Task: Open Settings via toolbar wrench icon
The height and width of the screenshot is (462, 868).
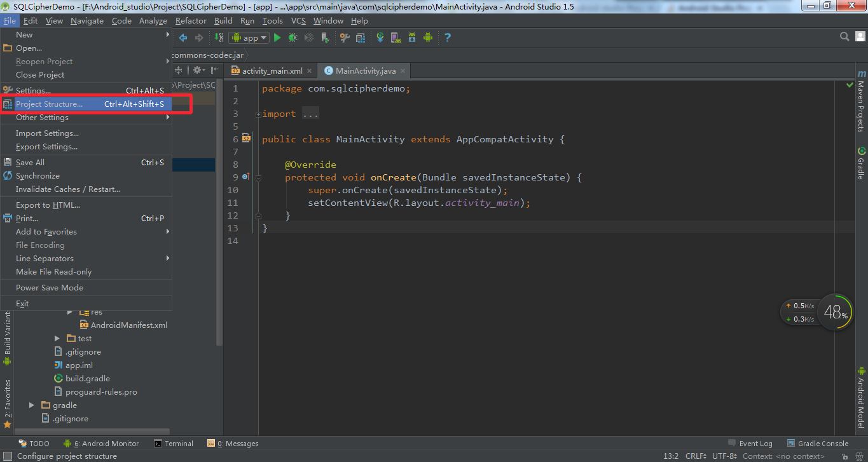Action: (345, 37)
